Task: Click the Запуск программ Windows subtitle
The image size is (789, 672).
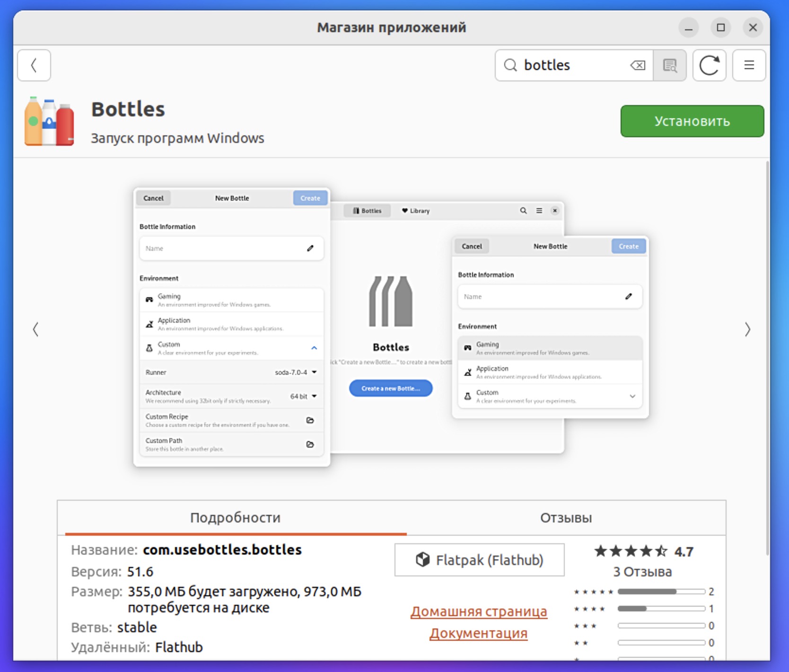Action: tap(177, 138)
